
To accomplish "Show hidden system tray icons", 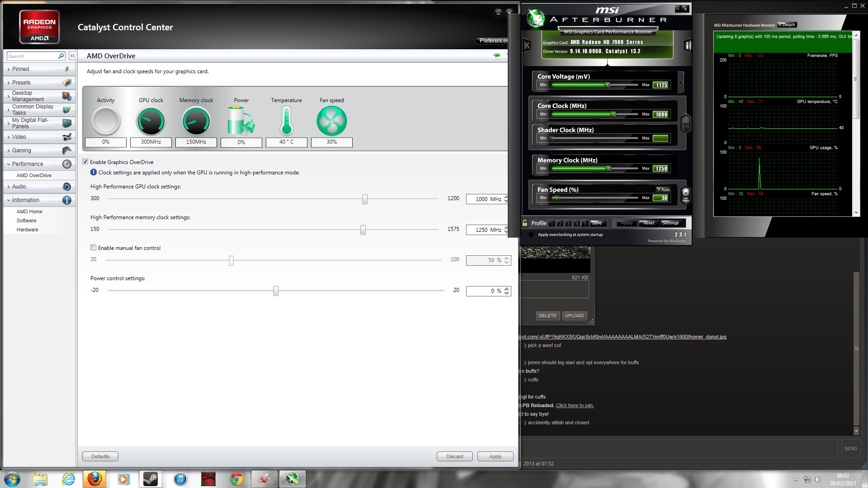I will click(x=796, y=479).
